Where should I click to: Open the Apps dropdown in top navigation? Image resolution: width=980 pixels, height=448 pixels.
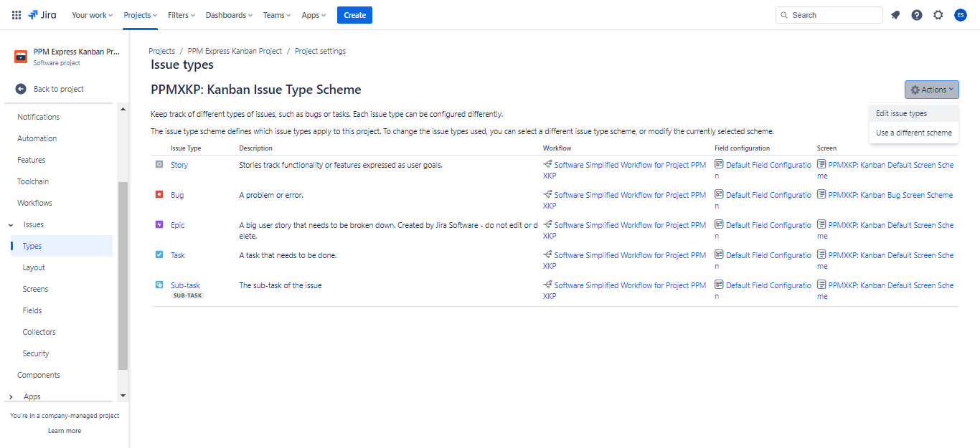tap(314, 15)
